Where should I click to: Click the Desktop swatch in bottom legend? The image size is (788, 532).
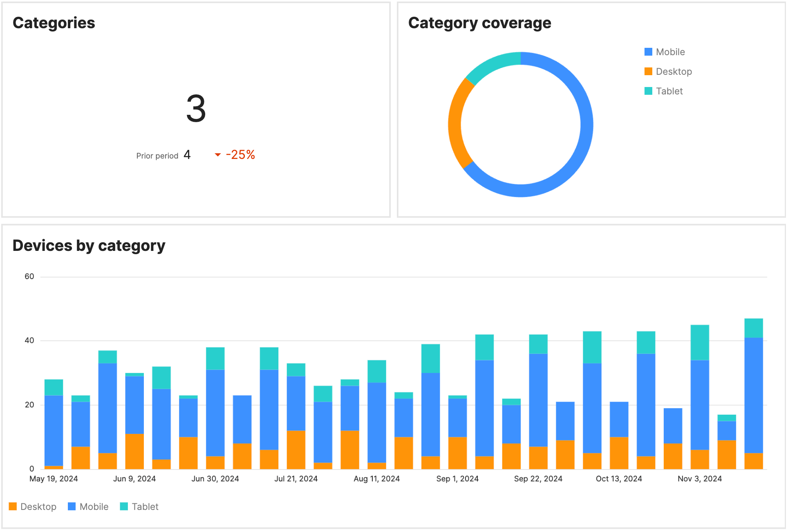click(13, 506)
